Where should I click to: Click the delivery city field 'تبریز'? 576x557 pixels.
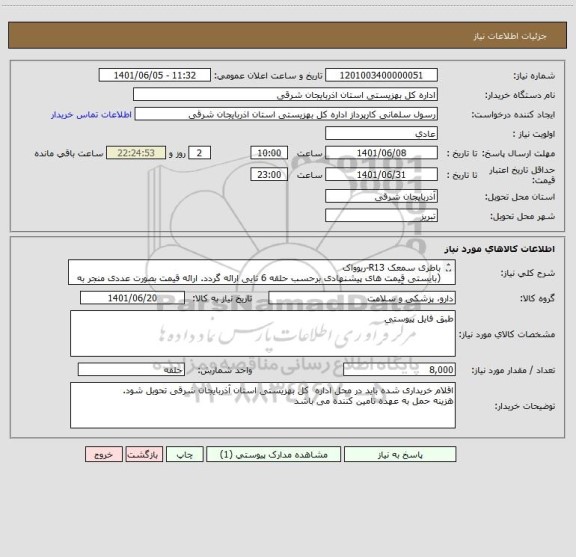[x=381, y=216]
